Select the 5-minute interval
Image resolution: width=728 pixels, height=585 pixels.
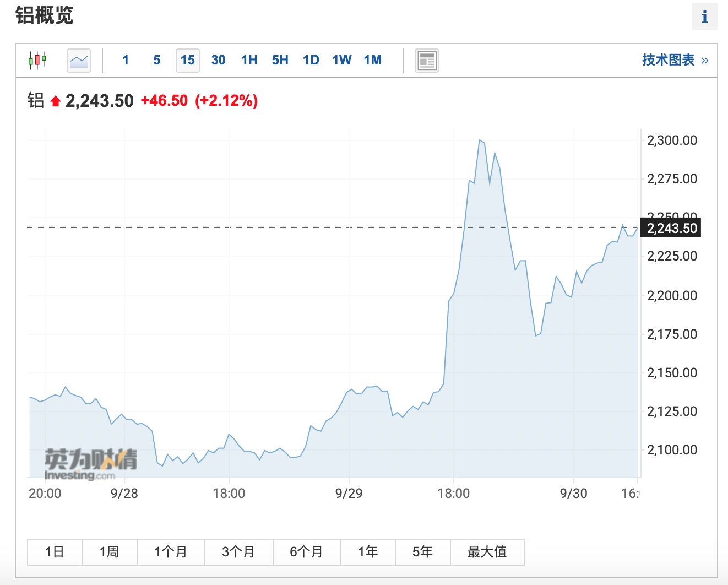[157, 60]
